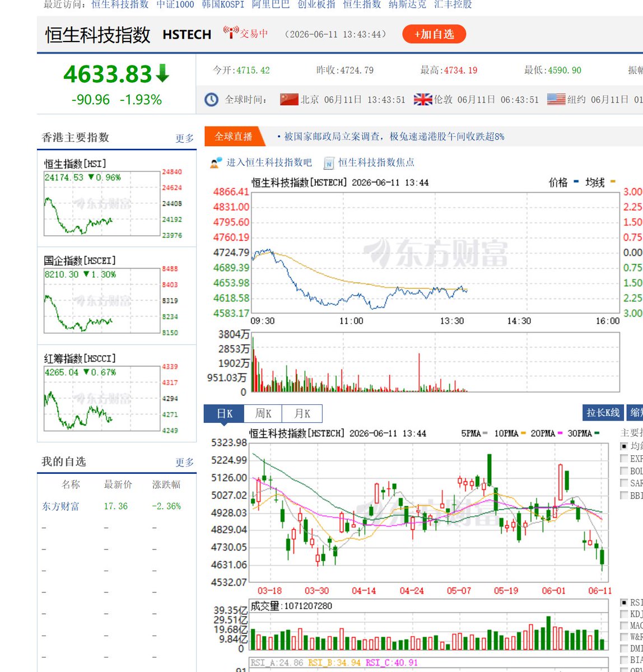Click the 最低:4590.90 value
The height and width of the screenshot is (672, 643).
[x=553, y=71]
